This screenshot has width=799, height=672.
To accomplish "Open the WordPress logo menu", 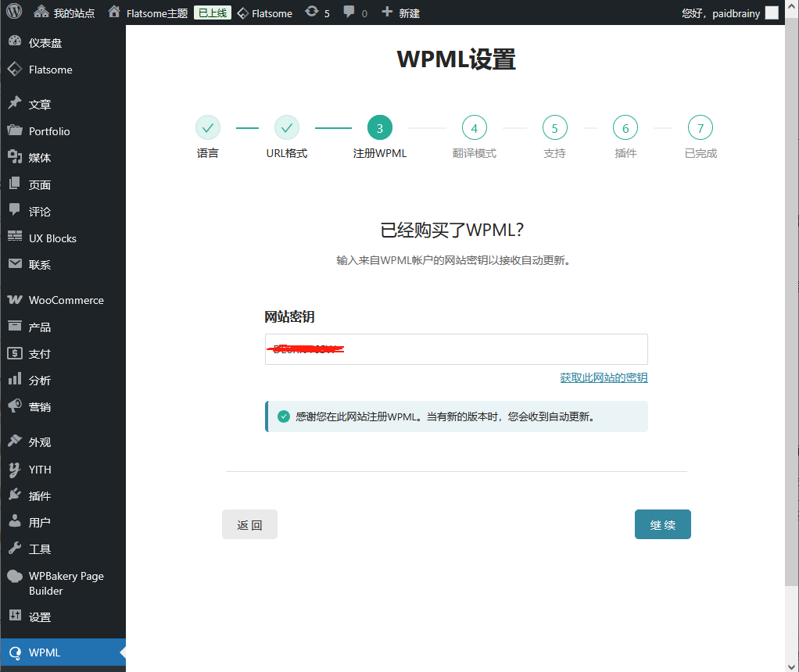I will 14,12.
